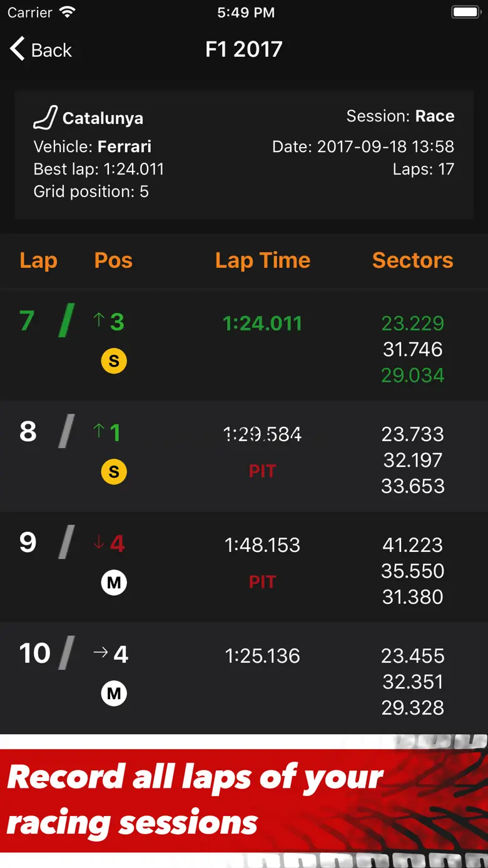Click the right arrow on lap 10

(x=100, y=653)
